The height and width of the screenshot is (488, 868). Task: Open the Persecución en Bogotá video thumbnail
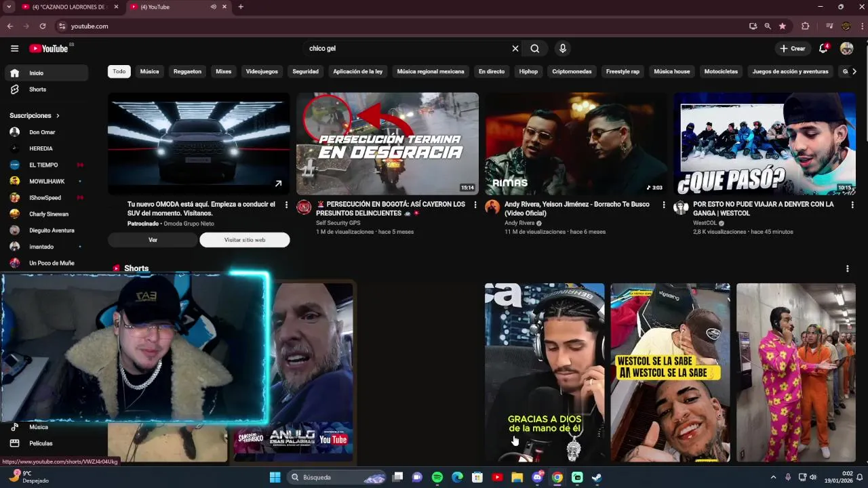tap(387, 144)
